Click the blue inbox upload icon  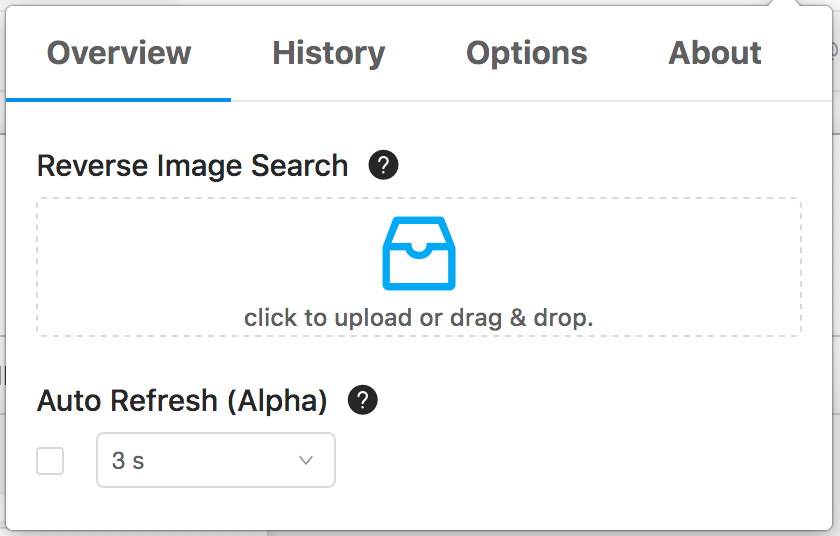click(x=419, y=253)
